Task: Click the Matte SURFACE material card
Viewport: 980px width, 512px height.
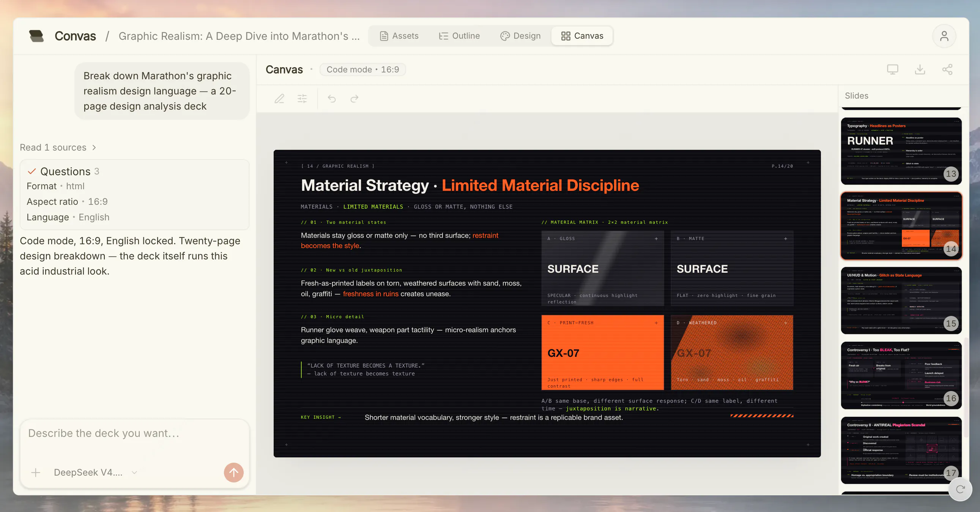Action: click(732, 269)
